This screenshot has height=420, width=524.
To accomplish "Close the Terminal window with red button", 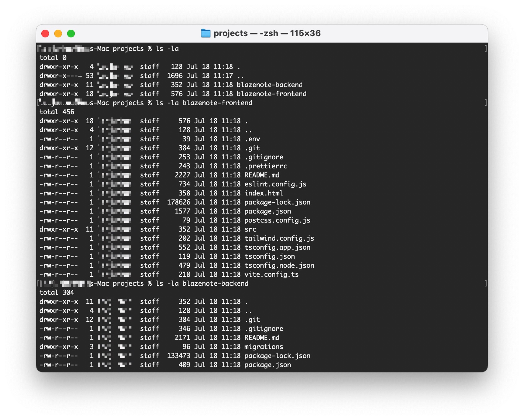I will tap(45, 34).
